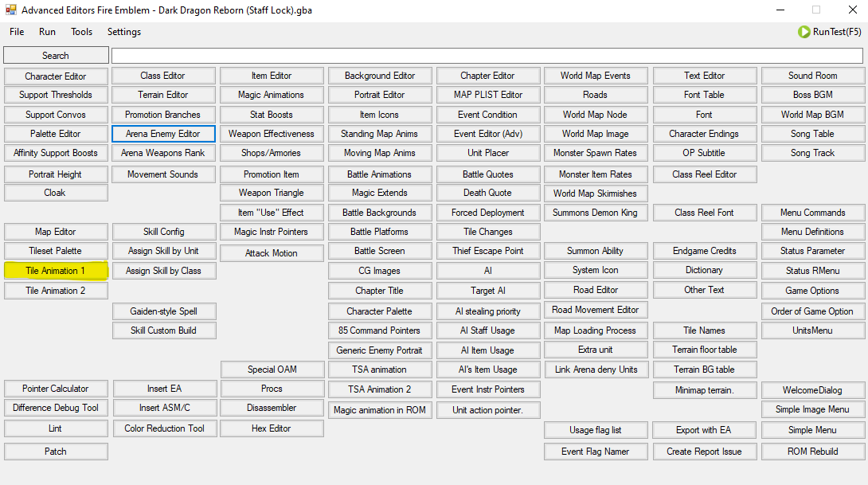The height and width of the screenshot is (485, 868).
Task: Open the Settings menu
Action: pyautogui.click(x=124, y=32)
